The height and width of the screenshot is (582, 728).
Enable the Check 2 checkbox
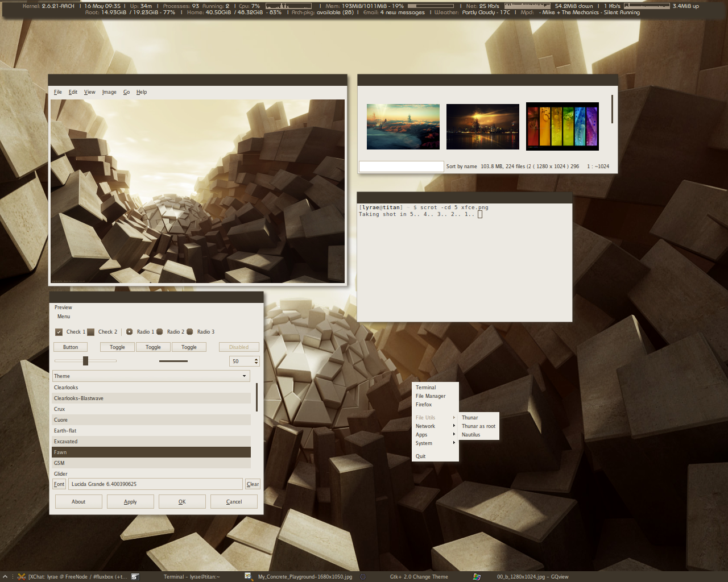point(91,332)
